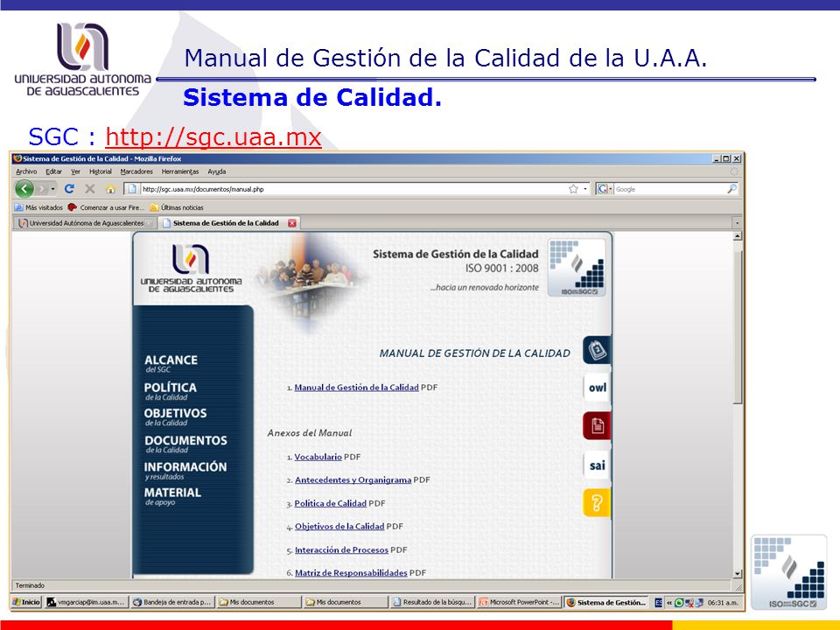840x630 pixels.
Task: Open the red document side icon
Action: click(x=597, y=426)
